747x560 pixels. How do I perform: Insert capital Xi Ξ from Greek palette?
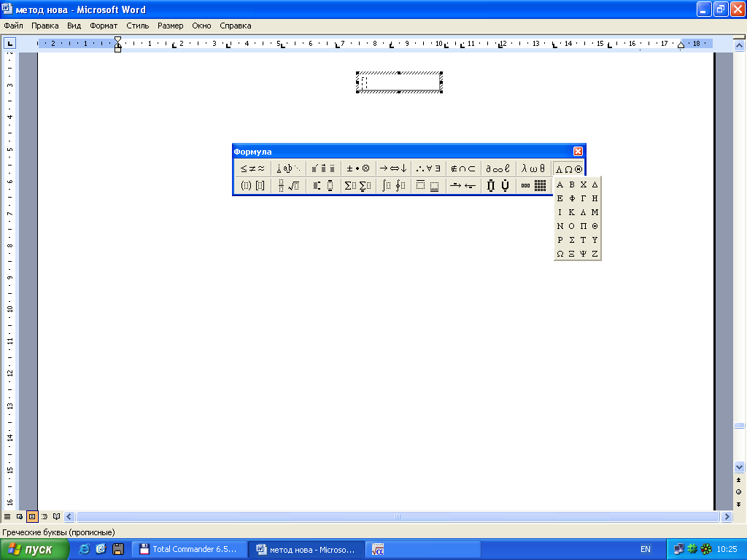coord(572,253)
